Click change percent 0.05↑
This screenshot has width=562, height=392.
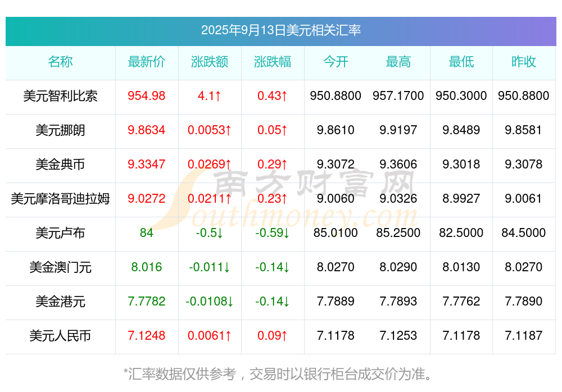[x=273, y=130]
